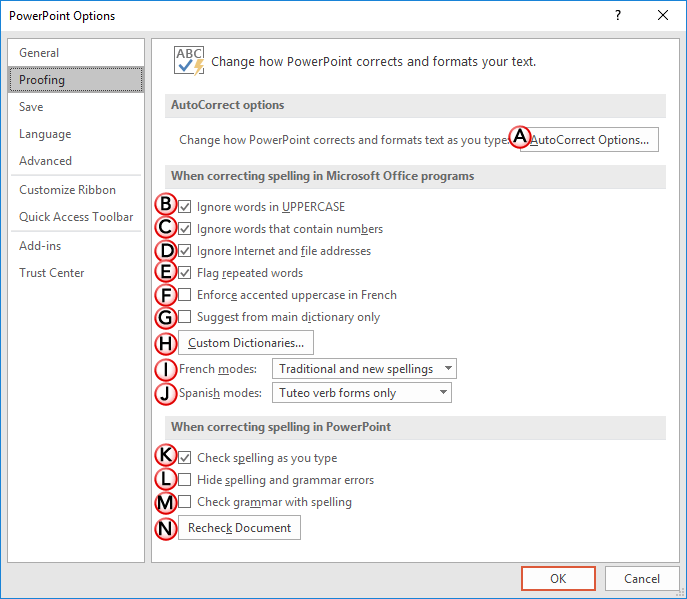Toggle Ignore words in UPPERCASE checkbox
The height and width of the screenshot is (599, 687).
pos(185,206)
